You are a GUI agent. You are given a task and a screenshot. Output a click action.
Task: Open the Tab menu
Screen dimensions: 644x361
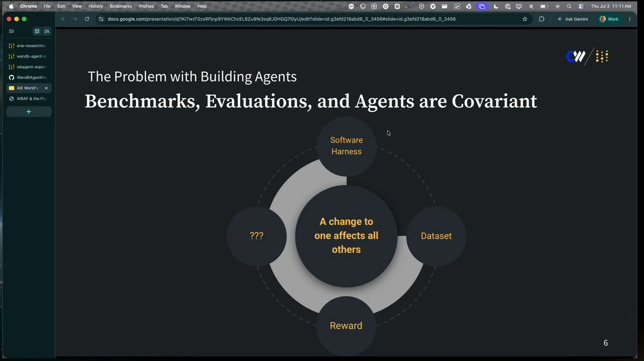(x=164, y=6)
